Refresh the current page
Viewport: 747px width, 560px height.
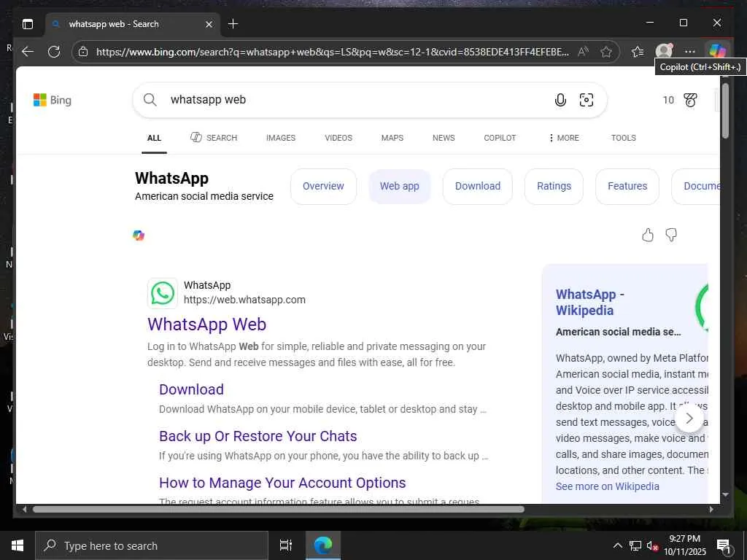point(54,52)
